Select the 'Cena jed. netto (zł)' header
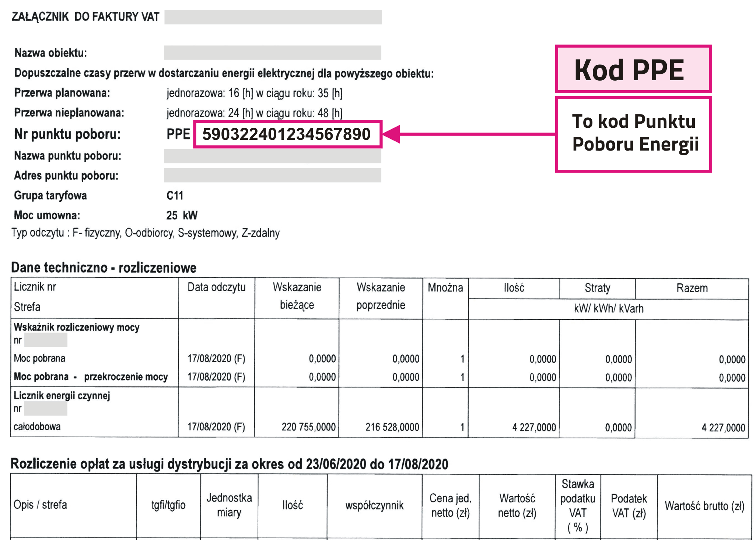Viewport: 756px width, 540px height. [450, 505]
